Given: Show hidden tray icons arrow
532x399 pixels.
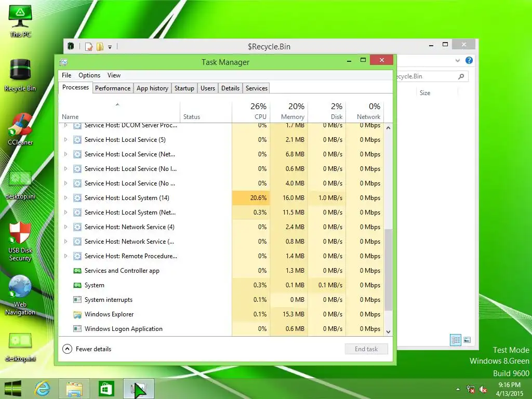Looking at the screenshot, I should (458, 389).
